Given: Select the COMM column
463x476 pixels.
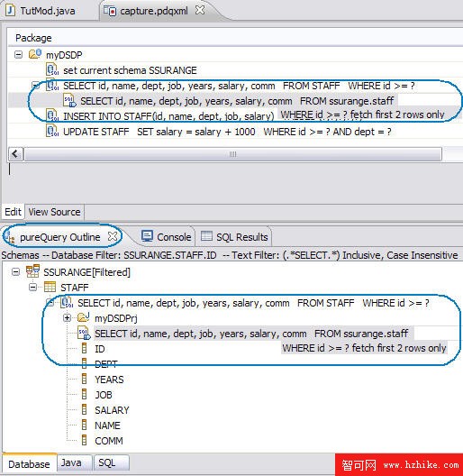Looking at the screenshot, I should tap(109, 441).
